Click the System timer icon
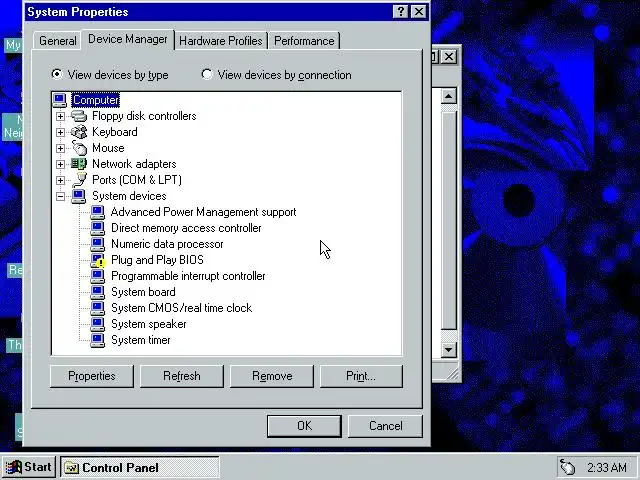Image resolution: width=640 pixels, height=480 pixels. pyautogui.click(x=98, y=340)
